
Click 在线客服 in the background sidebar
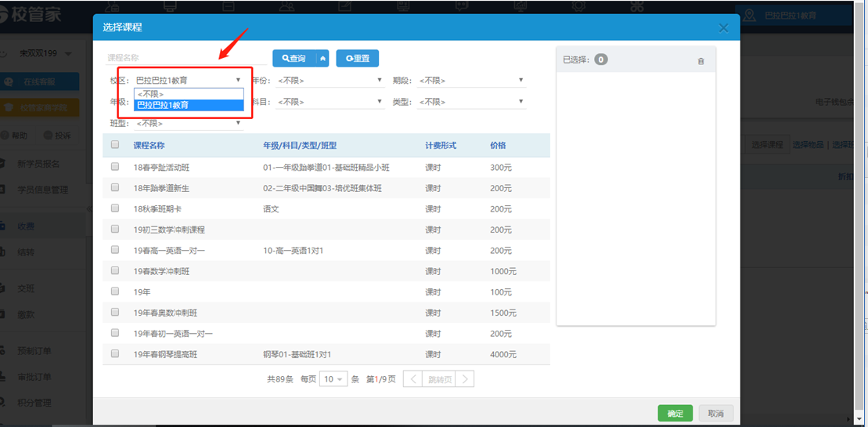(x=39, y=81)
